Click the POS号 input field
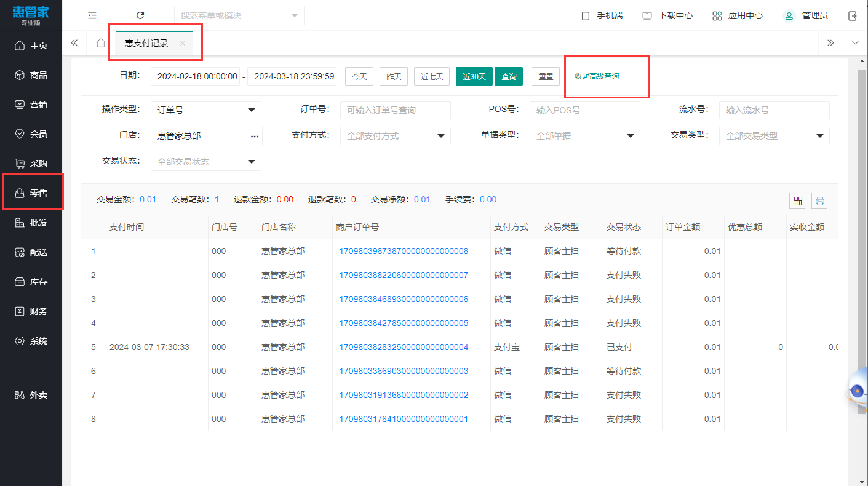Image resolution: width=868 pixels, height=486 pixels. 585,110
